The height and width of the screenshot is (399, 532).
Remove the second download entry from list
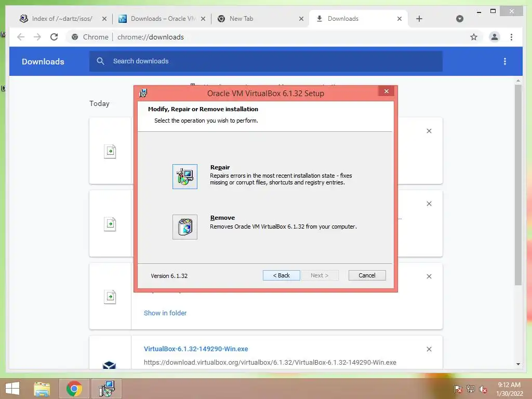pyautogui.click(x=429, y=204)
